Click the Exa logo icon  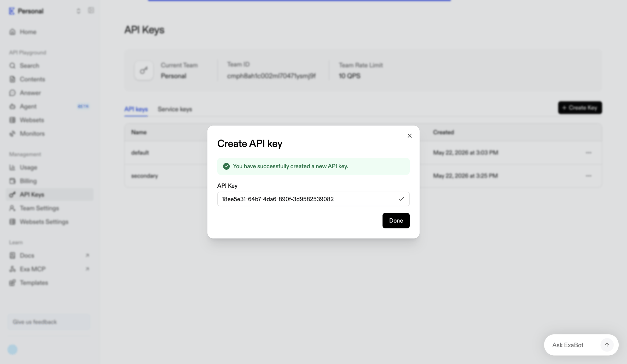tap(11, 11)
